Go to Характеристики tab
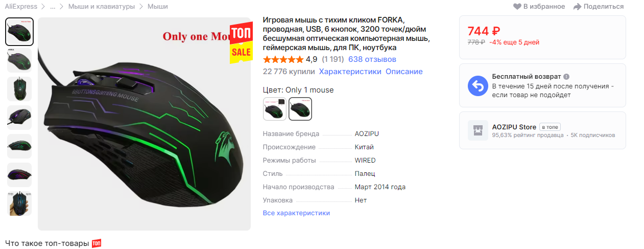 pos(350,72)
